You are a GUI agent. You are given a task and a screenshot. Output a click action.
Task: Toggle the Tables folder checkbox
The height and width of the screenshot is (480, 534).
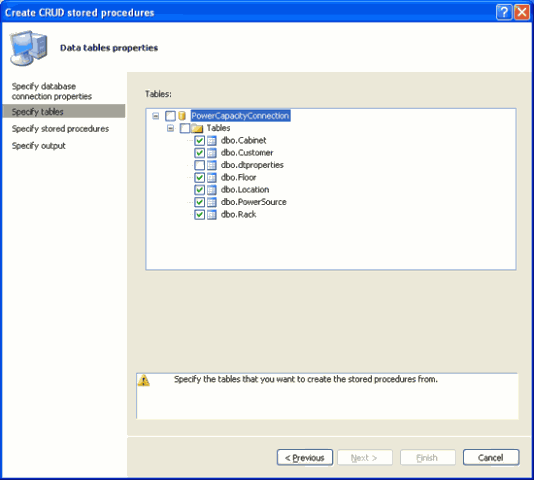click(185, 128)
